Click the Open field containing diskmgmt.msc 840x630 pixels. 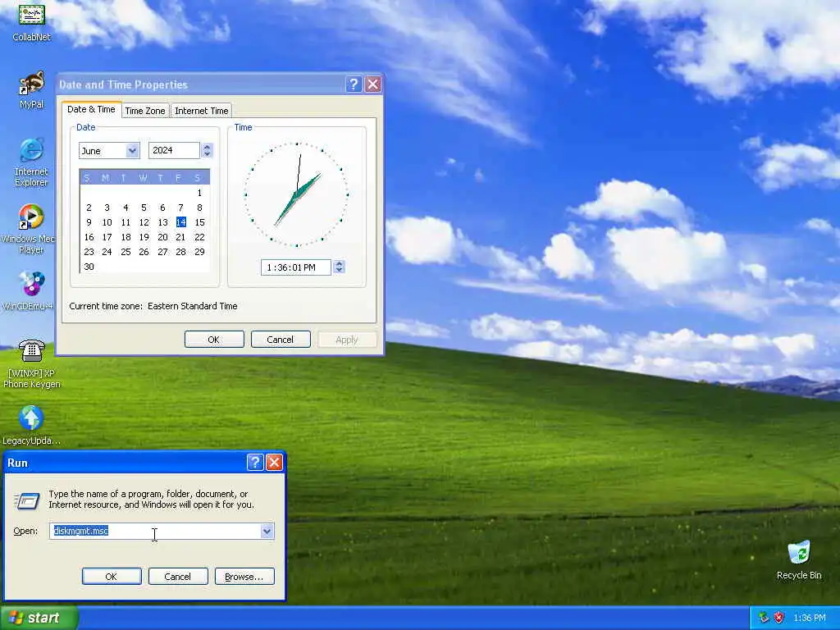coord(155,531)
